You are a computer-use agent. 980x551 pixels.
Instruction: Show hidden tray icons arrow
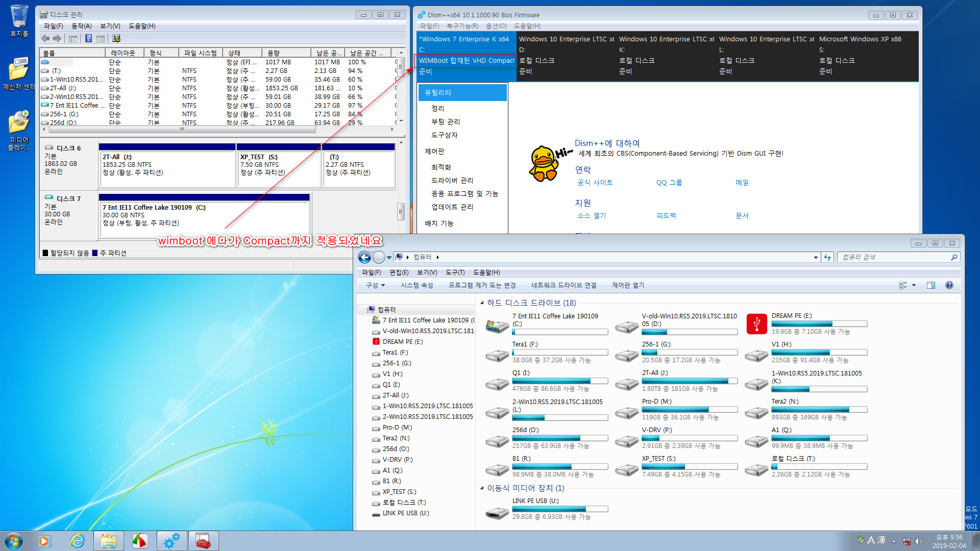coord(894,541)
